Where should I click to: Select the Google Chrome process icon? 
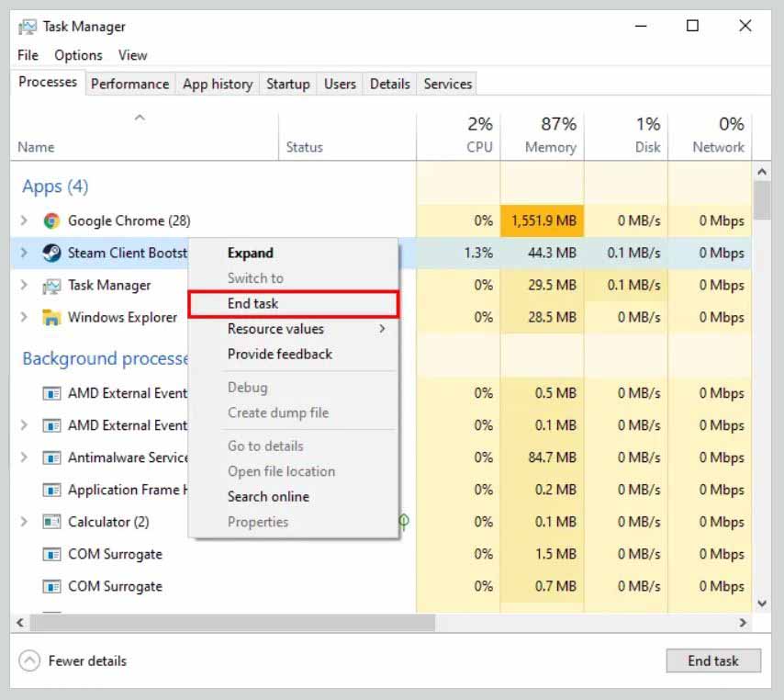pos(50,220)
